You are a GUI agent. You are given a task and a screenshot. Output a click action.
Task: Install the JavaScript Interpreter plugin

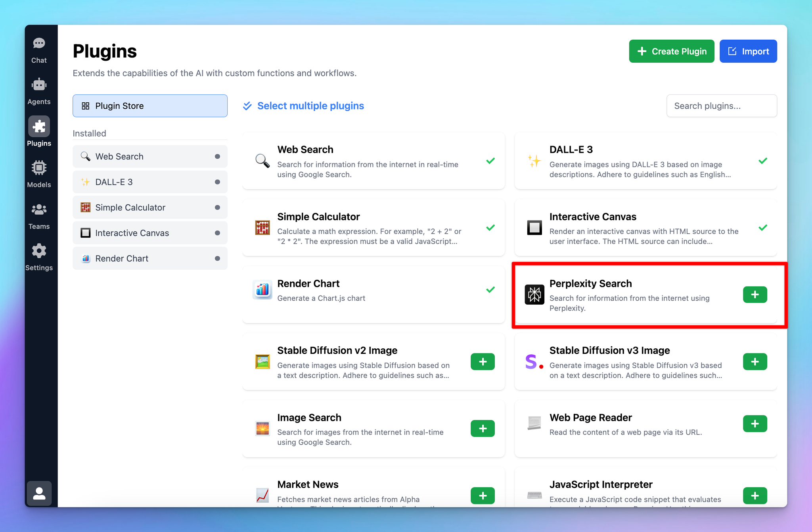click(755, 496)
